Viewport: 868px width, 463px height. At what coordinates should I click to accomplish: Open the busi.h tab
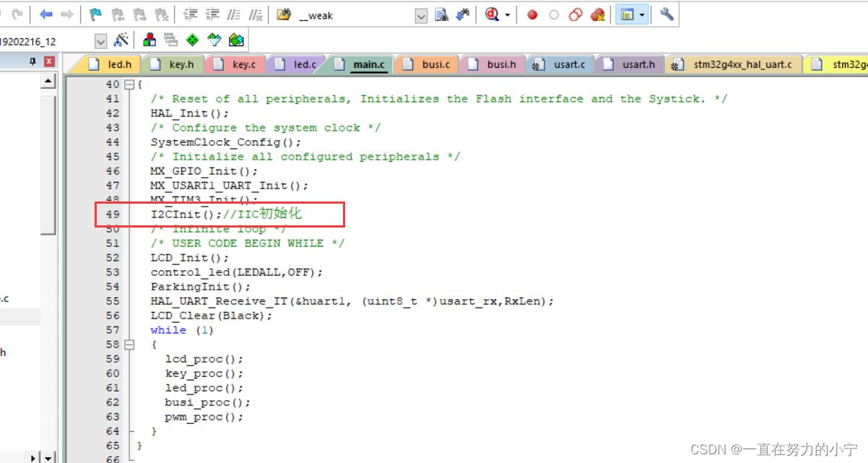[x=493, y=64]
